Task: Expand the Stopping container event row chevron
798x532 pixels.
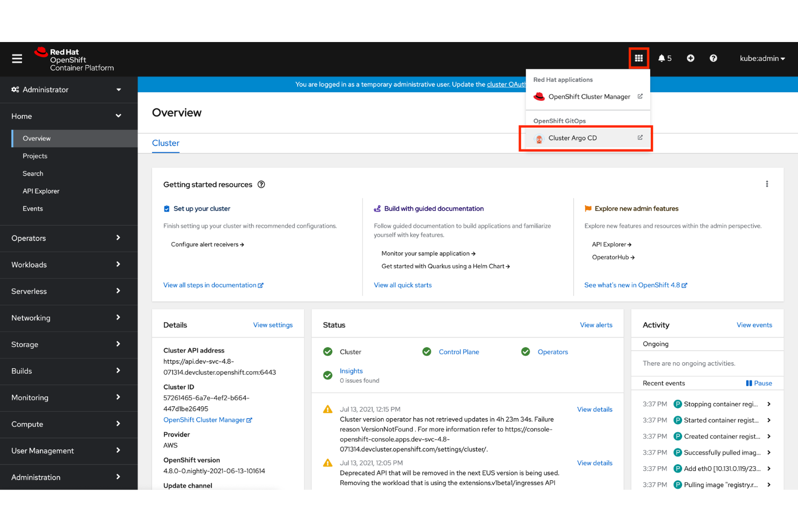Action: [769, 404]
